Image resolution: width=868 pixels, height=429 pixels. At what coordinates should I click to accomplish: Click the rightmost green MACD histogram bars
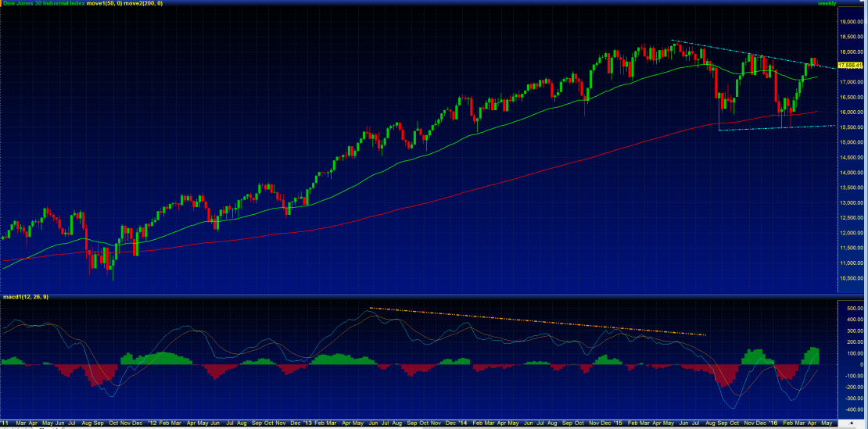[815, 356]
